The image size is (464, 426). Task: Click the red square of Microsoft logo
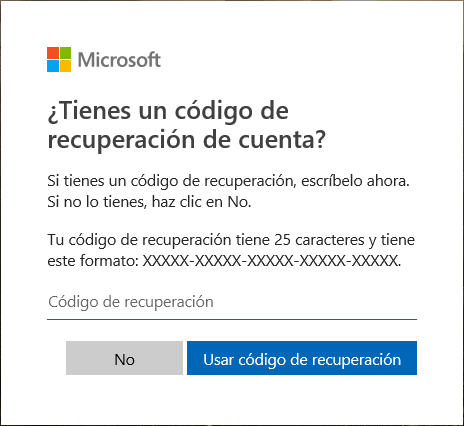(53, 53)
